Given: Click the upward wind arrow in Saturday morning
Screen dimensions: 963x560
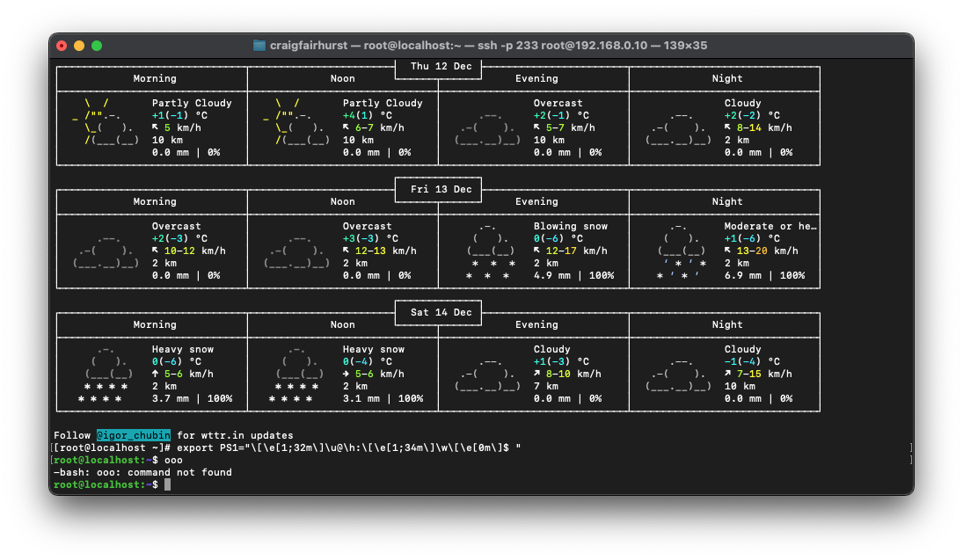Looking at the screenshot, I should (x=156, y=374).
